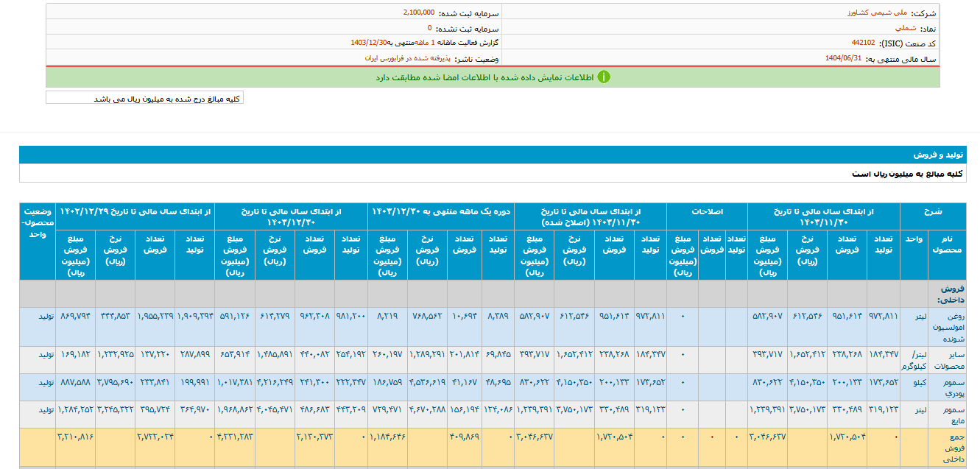The image size is (980, 469).
Task: Click the green info icon in the banner
Action: 603,77
